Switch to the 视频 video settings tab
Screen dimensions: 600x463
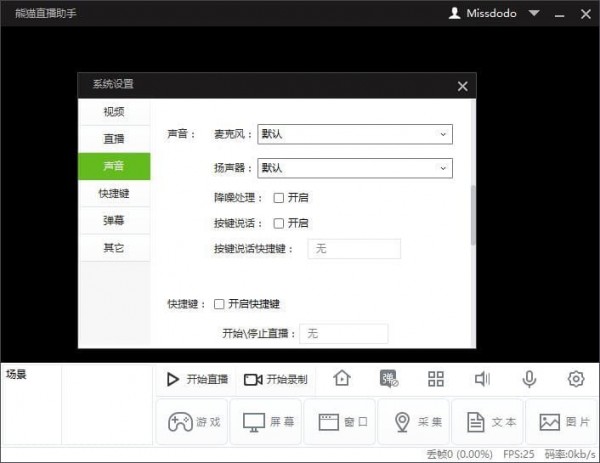point(114,112)
